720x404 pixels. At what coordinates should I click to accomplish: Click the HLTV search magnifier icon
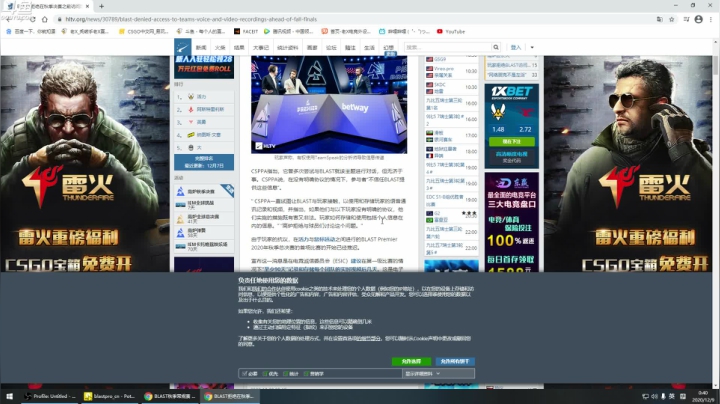coord(496,47)
